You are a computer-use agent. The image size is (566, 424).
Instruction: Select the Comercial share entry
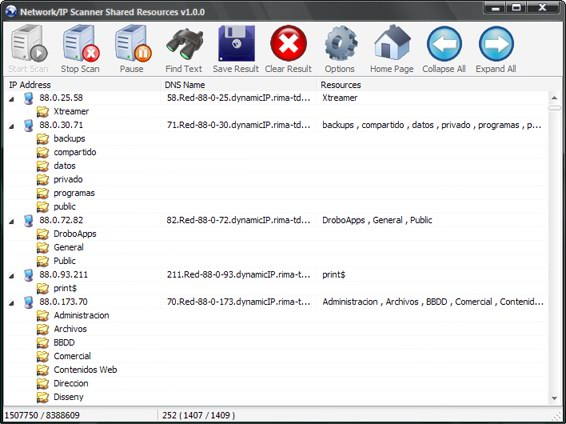click(72, 356)
